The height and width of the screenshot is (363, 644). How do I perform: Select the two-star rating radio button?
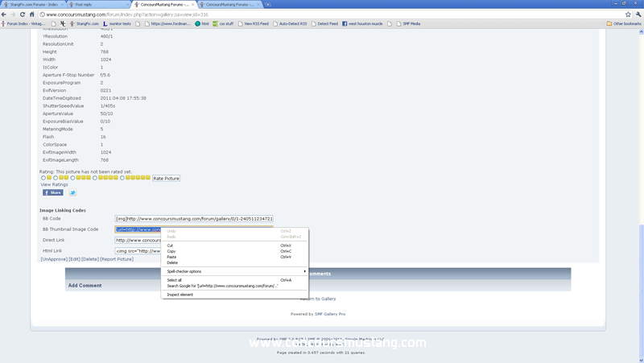56,178
